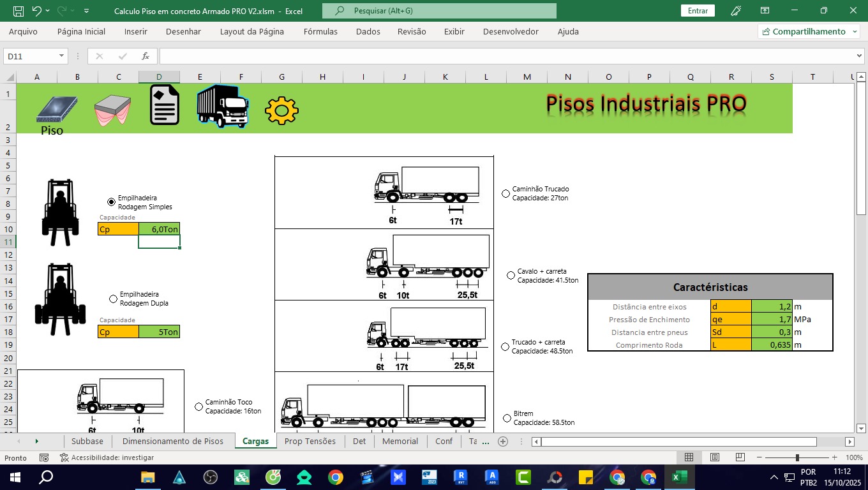Choose the Bitrem 58.5ton radio button
The image size is (868, 490).
507,418
